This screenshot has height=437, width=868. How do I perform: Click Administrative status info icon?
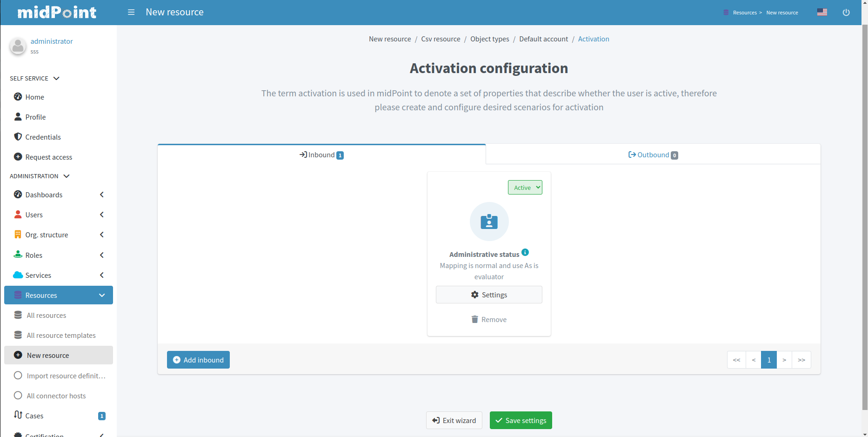525,252
